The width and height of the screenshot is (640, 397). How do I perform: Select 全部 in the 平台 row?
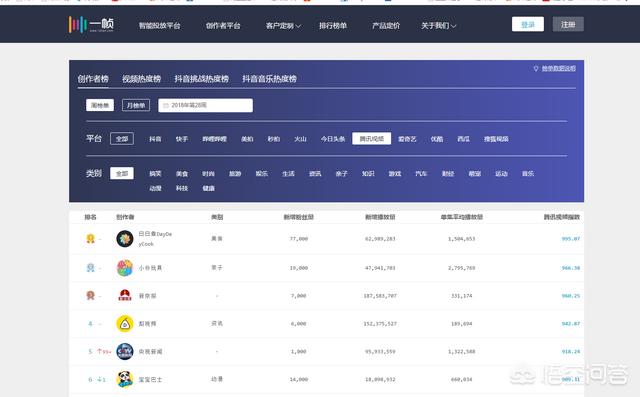122,139
